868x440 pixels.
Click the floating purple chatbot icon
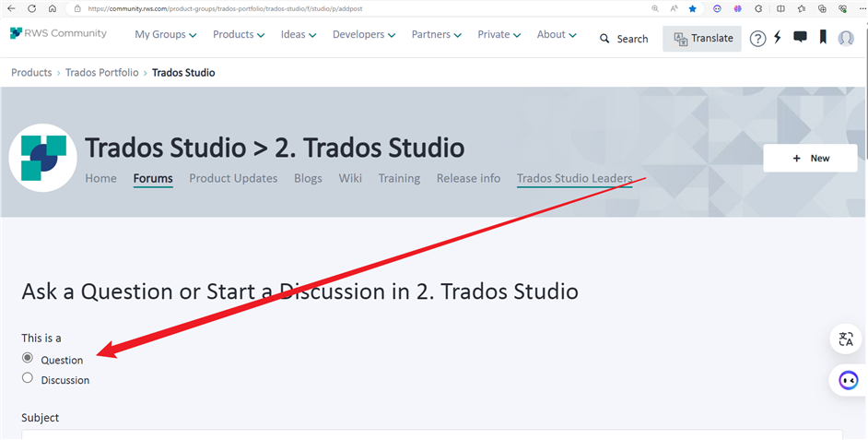coord(848,380)
